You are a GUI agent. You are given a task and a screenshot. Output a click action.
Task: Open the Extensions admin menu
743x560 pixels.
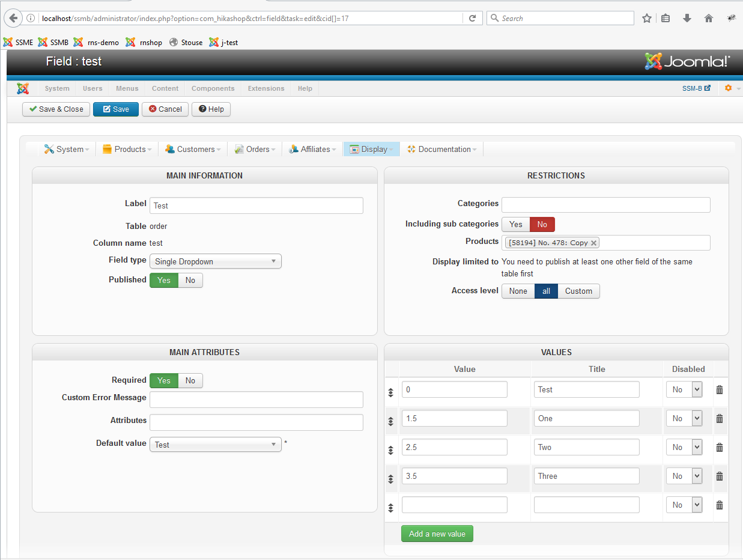266,88
